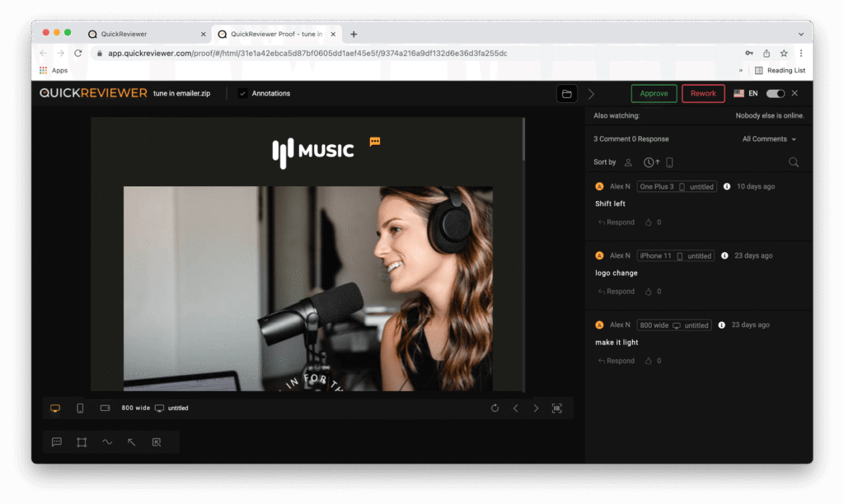Uncheck the Annotations checkbox
The height and width of the screenshot is (504, 844).
[x=242, y=94]
